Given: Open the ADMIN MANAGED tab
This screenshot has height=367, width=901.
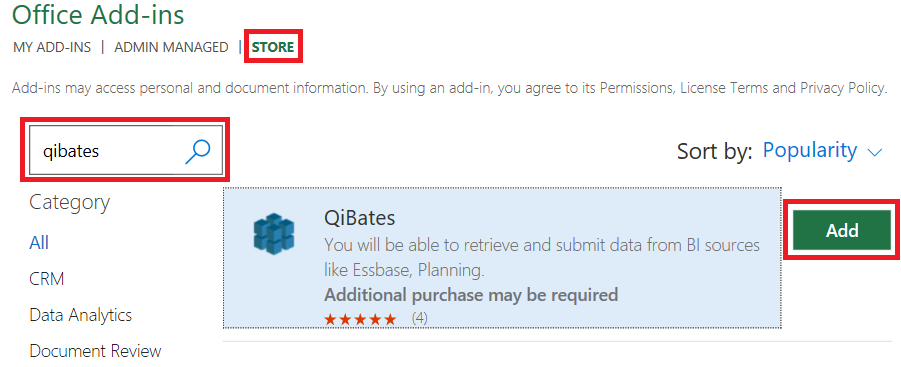Looking at the screenshot, I should click(171, 48).
